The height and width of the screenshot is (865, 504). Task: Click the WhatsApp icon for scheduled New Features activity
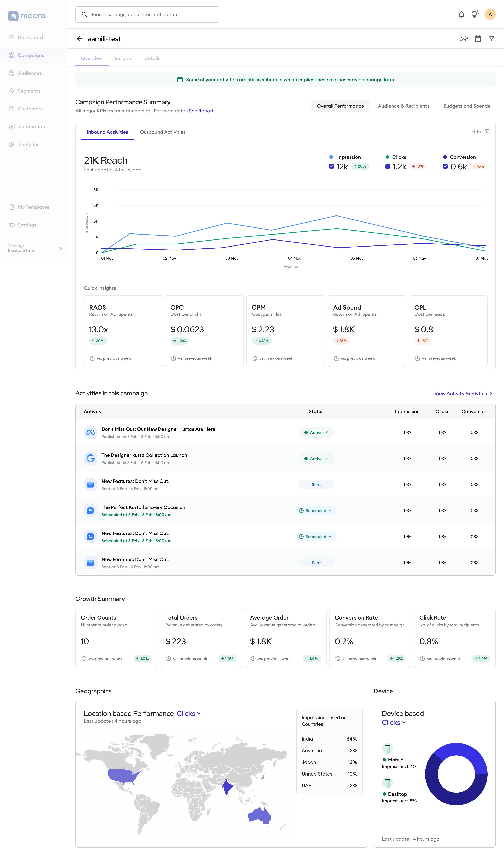[90, 537]
